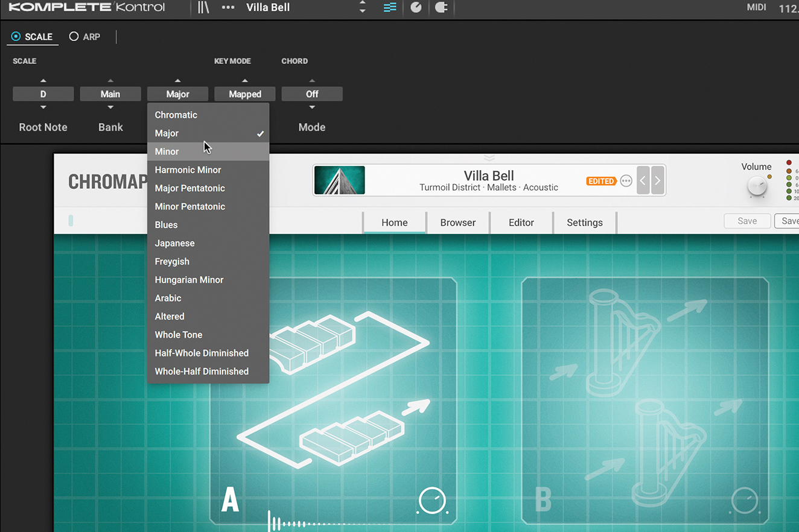Click down arrow below Main bank
The width and height of the screenshot is (799, 532).
110,107
